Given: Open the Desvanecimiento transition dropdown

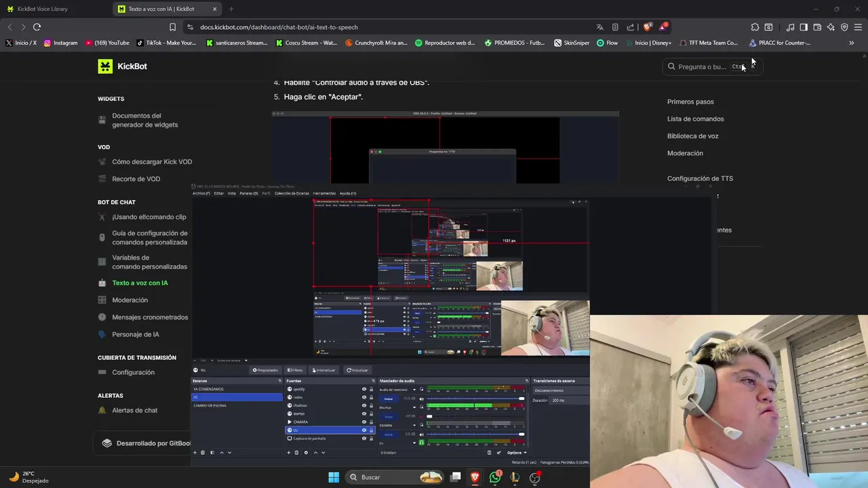Looking at the screenshot, I should 561,390.
